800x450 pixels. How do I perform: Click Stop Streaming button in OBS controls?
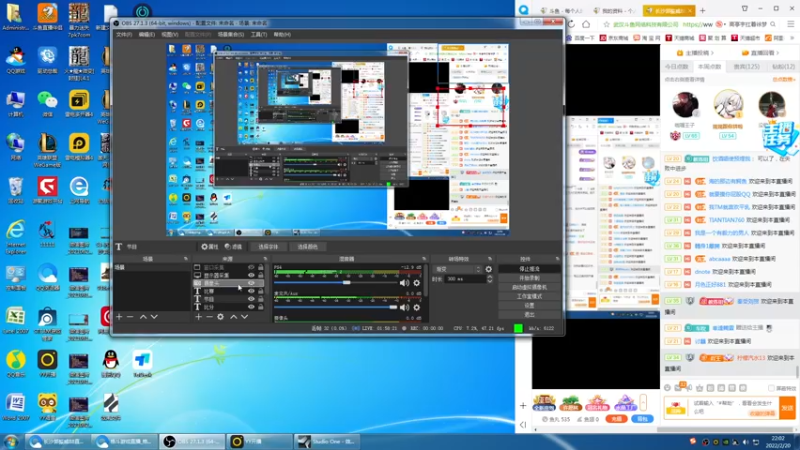(x=529, y=269)
